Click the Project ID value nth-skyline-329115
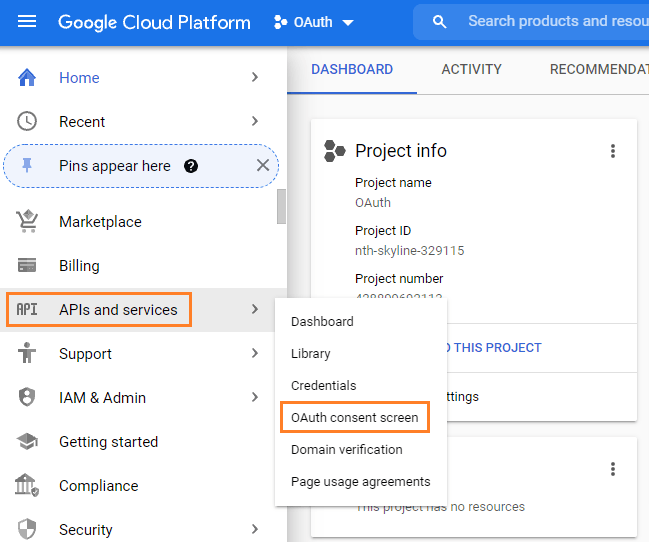 pos(409,251)
